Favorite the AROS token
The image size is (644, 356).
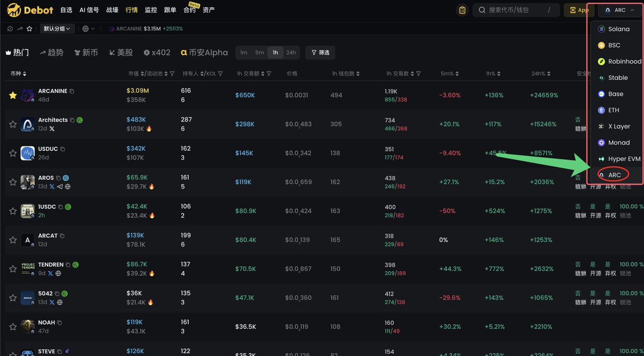[13, 182]
